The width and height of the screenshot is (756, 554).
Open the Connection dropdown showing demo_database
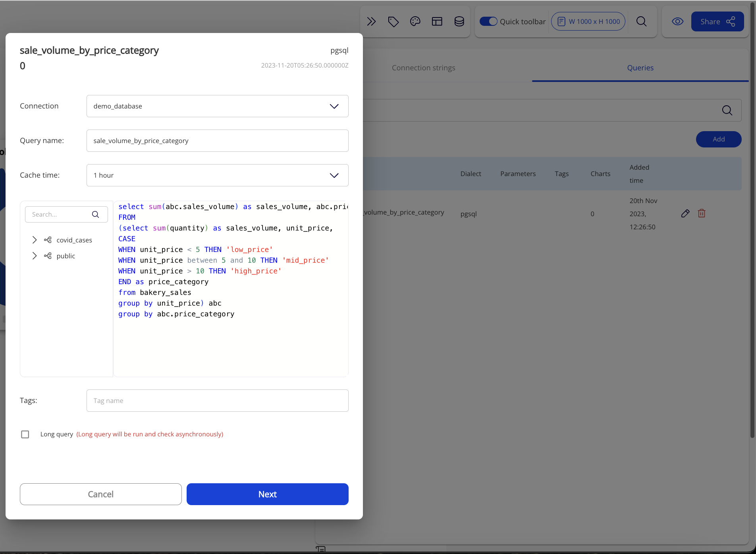pos(217,106)
